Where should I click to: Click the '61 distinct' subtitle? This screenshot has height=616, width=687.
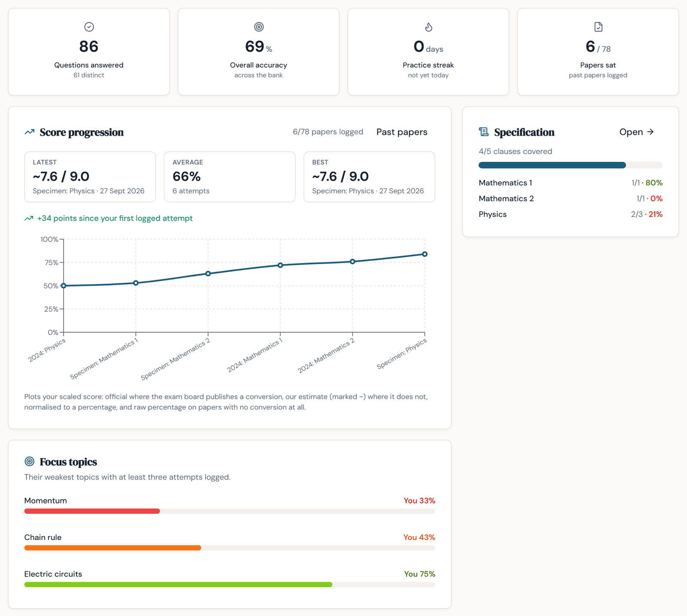tap(89, 75)
